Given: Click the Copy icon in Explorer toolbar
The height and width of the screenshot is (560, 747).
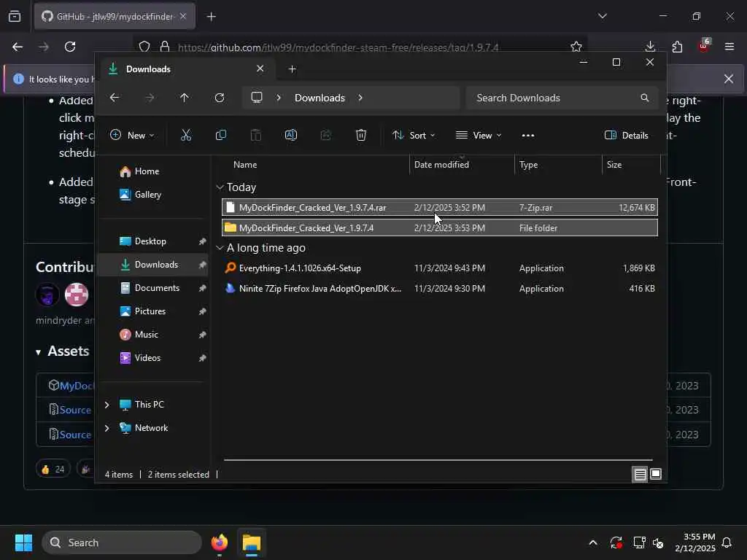Looking at the screenshot, I should pos(220,135).
